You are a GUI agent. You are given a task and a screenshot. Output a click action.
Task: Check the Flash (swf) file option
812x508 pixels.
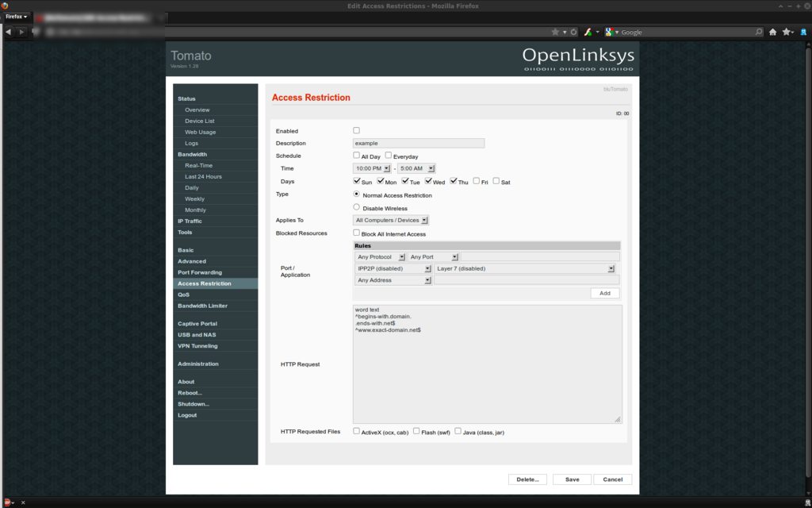416,431
